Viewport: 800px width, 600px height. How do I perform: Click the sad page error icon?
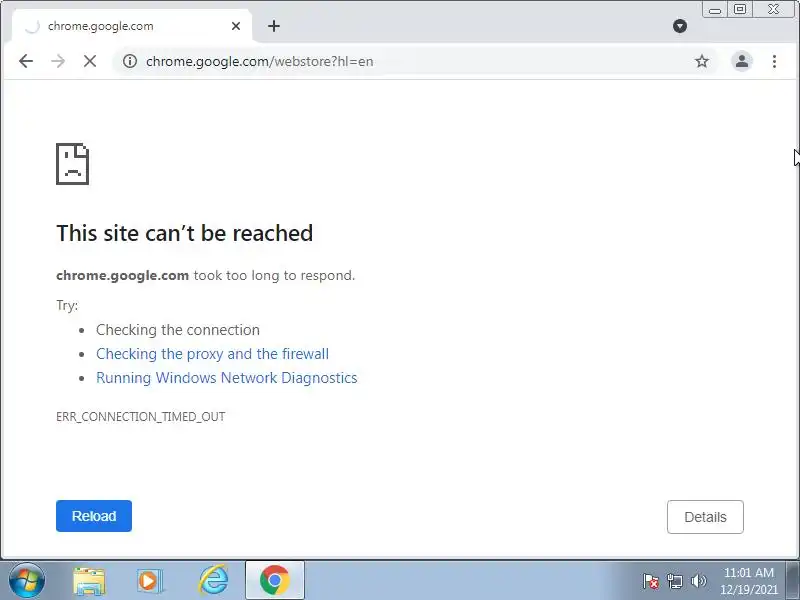72,164
